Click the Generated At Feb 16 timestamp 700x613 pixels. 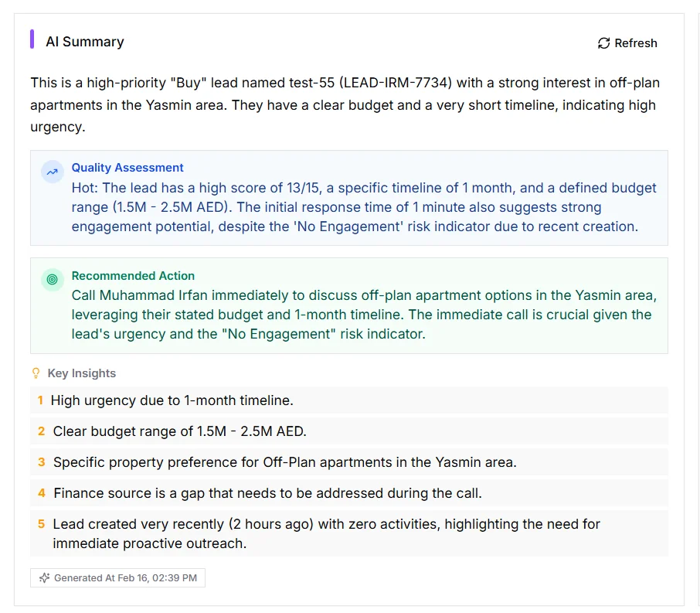125,578
